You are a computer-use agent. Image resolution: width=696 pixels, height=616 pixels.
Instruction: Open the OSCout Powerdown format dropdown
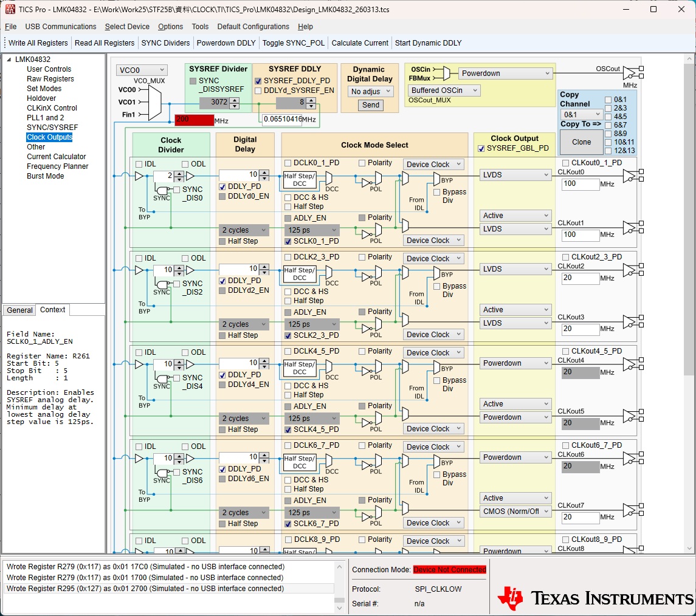tap(506, 73)
